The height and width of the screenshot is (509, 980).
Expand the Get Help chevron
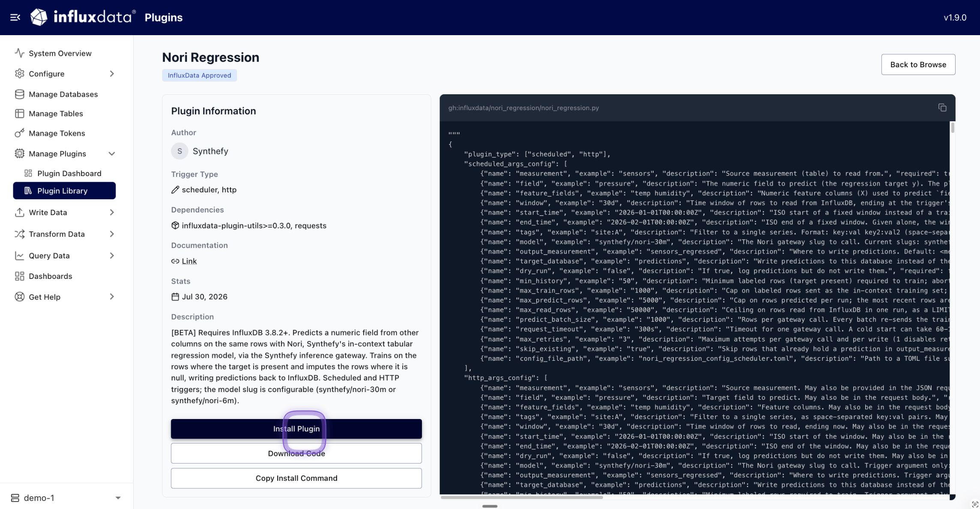pos(112,297)
